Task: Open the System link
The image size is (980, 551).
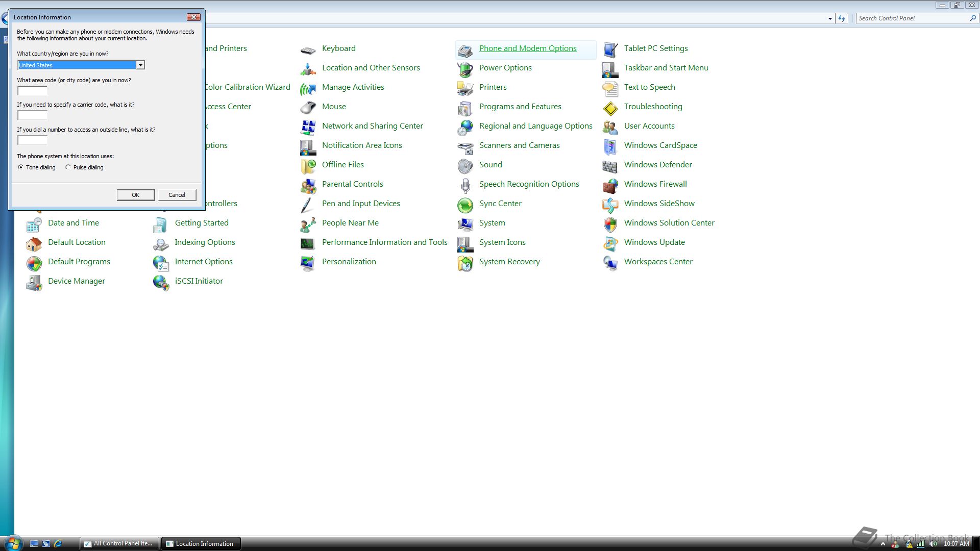Action: point(492,222)
